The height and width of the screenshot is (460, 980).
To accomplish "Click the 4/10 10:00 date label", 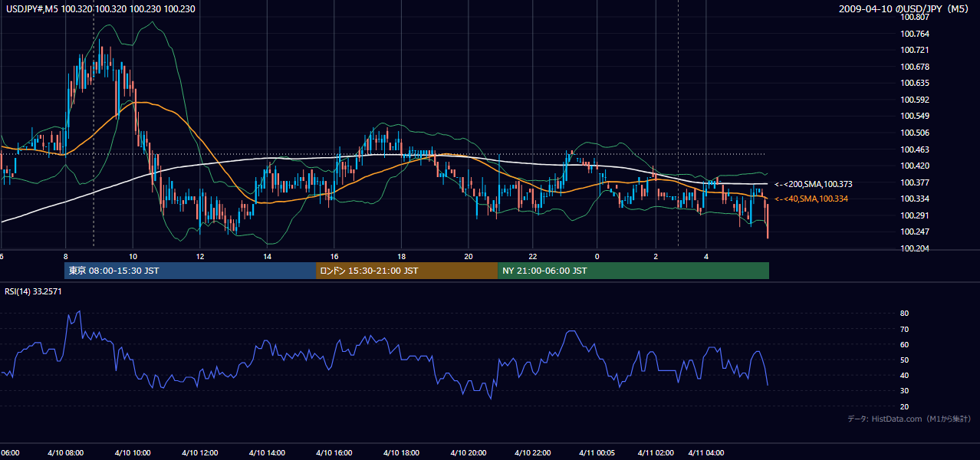I will [x=133, y=452].
